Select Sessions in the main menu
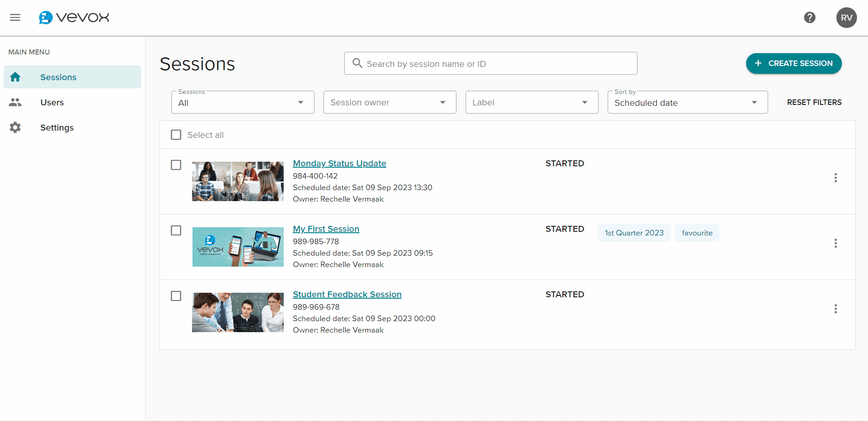Screen dimensions: 868x421 point(72,77)
